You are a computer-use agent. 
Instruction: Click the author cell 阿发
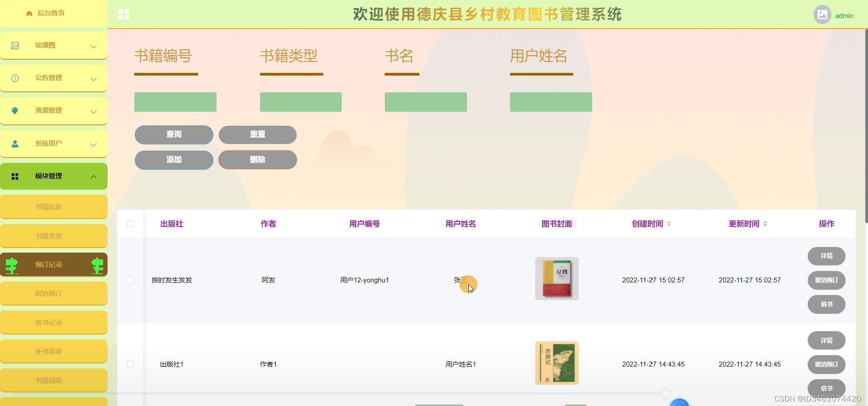tap(269, 280)
